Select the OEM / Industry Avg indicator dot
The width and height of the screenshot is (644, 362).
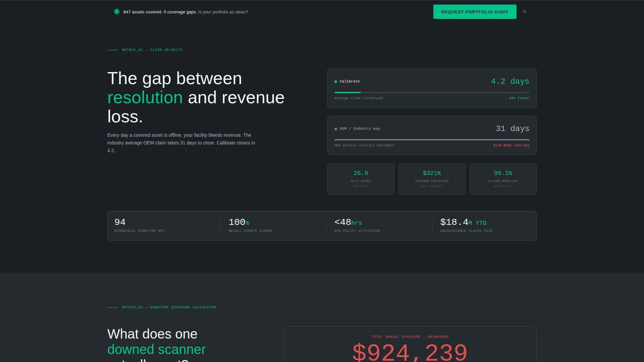click(x=335, y=128)
